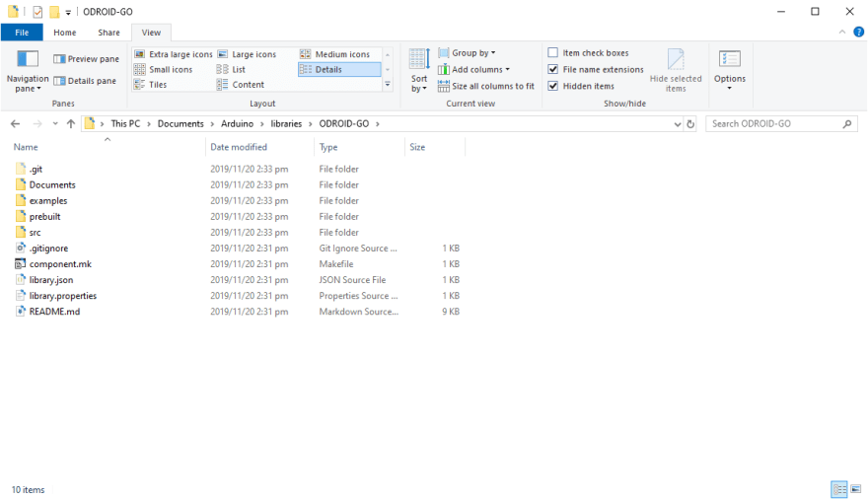Screen dimensions: 868x499
Task: Choose Extra large icons layout
Action: (x=174, y=54)
